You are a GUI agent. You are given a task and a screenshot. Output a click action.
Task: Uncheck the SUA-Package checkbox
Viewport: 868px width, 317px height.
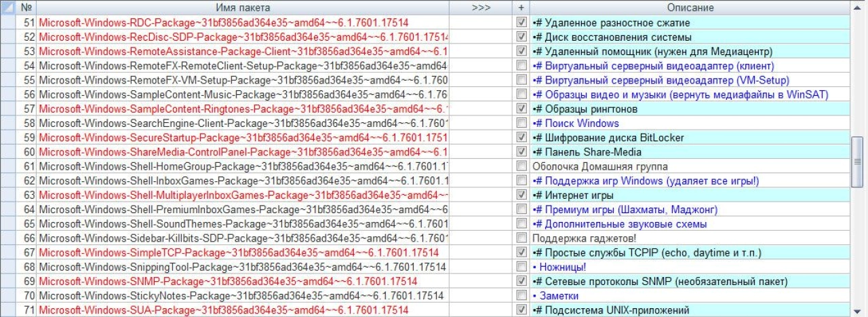(521, 310)
